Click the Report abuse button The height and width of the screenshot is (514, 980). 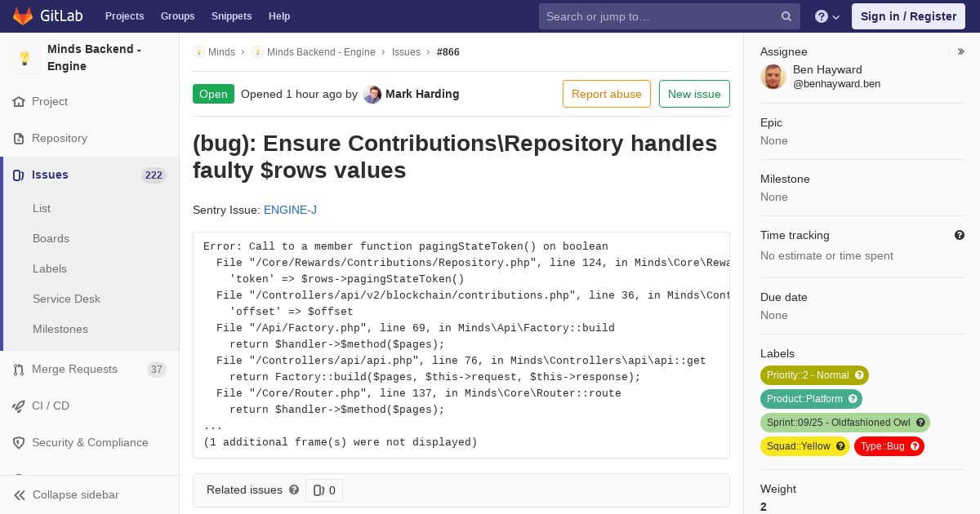coord(607,94)
